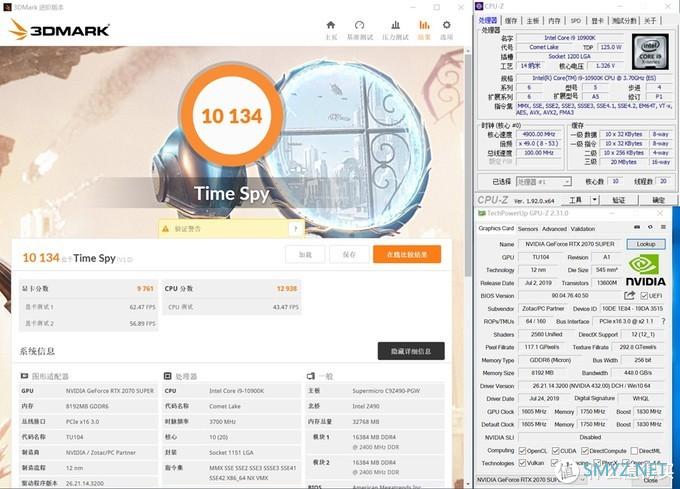Toggle the CUDA checkbox in GPU-Z
The height and width of the screenshot is (489, 680).
(556, 451)
